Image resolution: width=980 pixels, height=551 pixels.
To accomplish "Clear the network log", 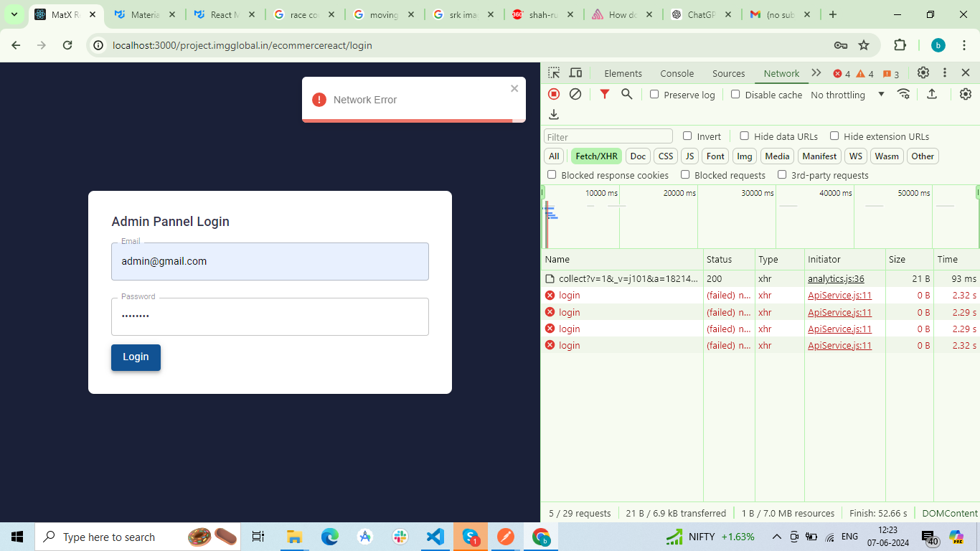I will pos(575,94).
